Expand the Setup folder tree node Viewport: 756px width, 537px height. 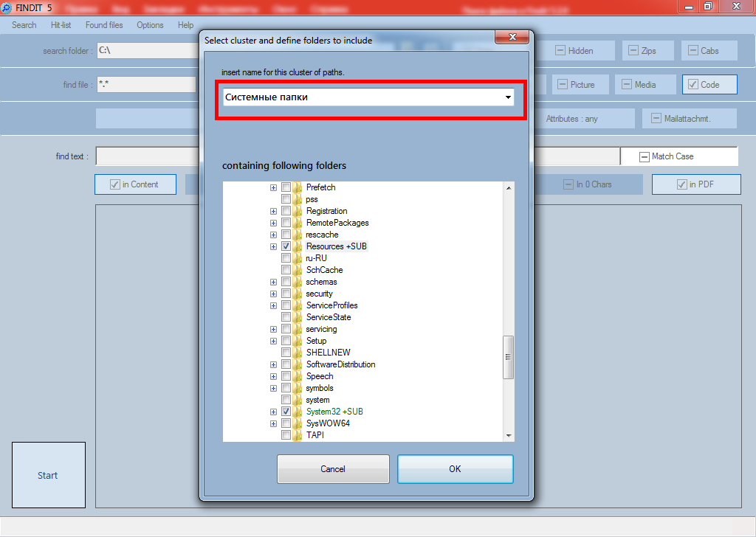pyautogui.click(x=274, y=341)
